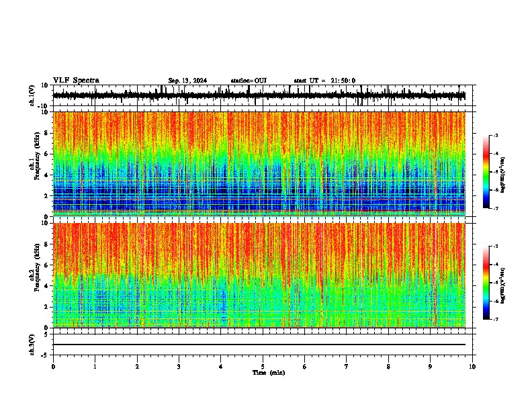Click '-7' on the ch.2 color bar
This screenshot has width=532, height=411.
(x=496, y=319)
